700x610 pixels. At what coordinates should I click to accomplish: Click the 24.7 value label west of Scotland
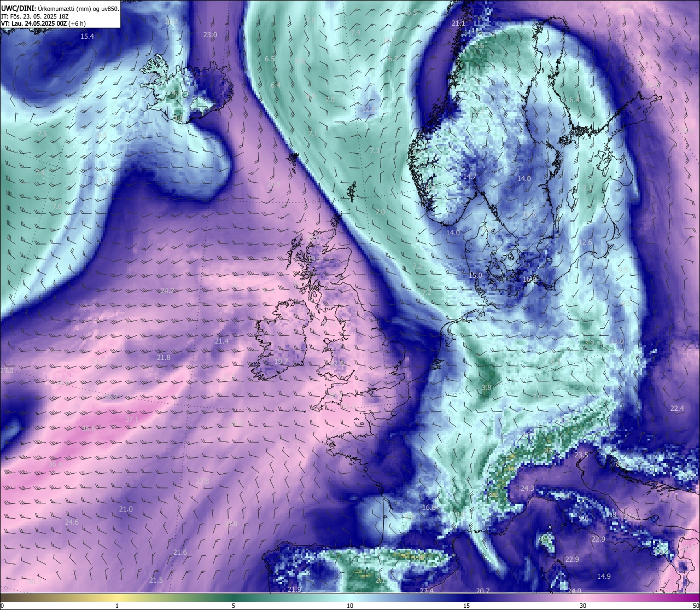[x=167, y=291]
